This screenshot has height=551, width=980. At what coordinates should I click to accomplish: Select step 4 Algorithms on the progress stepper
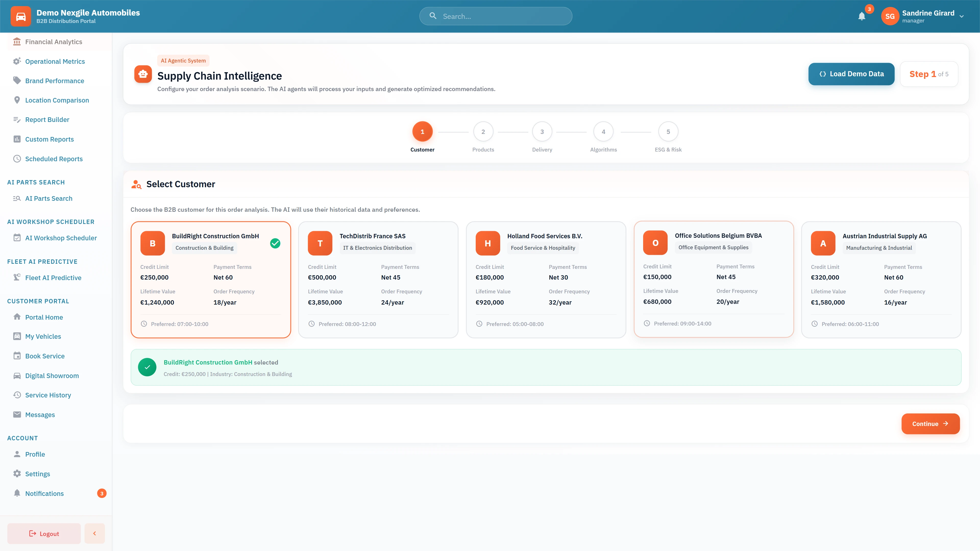coord(603,132)
